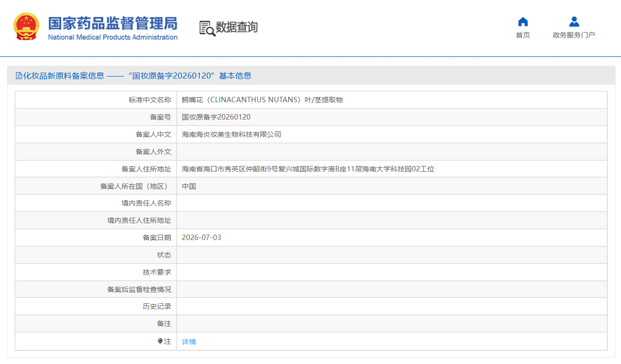Click the lightbulb icon beside 注
621x364 pixels.
(x=160, y=341)
